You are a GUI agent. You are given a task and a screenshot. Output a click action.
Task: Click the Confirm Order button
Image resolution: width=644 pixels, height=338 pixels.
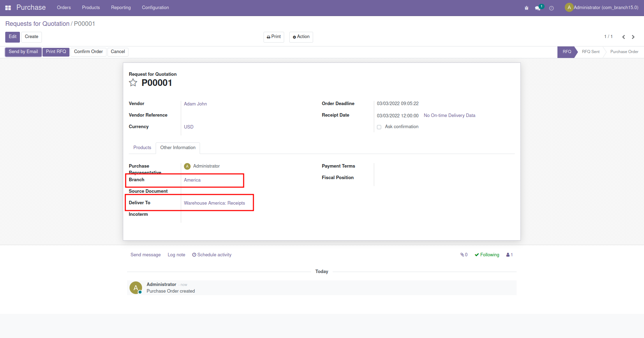click(x=88, y=52)
